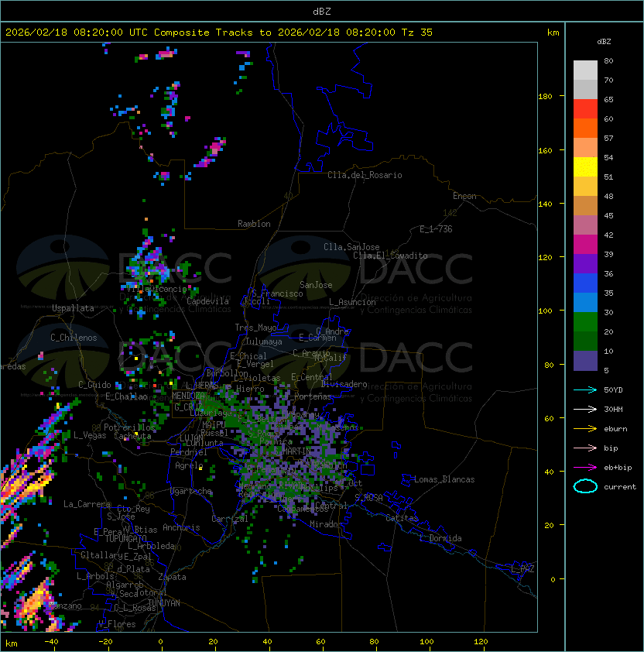
Task: Click the Clla.del_Rosario map label
Action: (x=365, y=175)
